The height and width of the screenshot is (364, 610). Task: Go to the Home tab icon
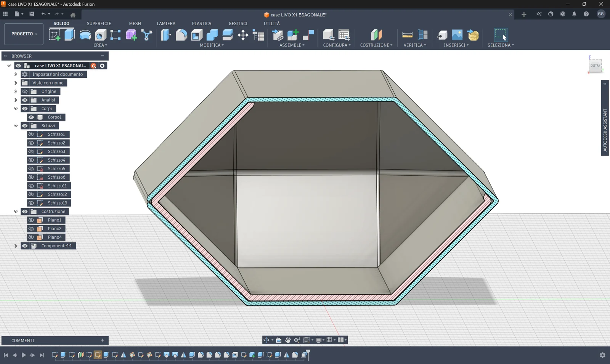point(73,15)
